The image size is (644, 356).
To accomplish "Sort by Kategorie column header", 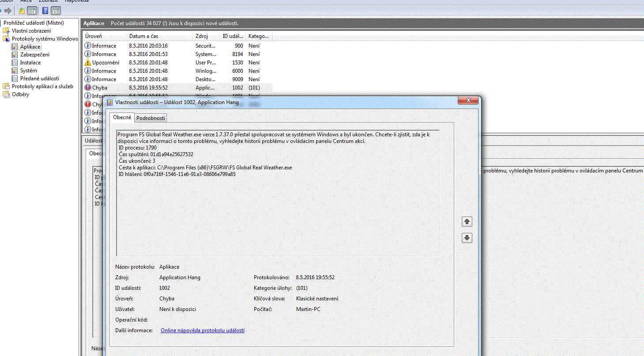I will click(259, 36).
